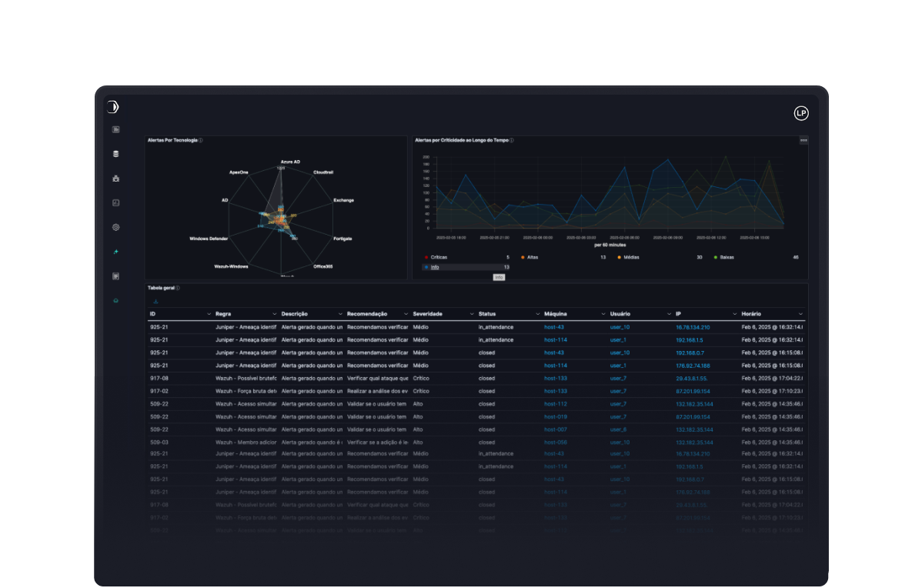Toggle the Altas legend series
This screenshot has height=588, width=922.
(533, 257)
